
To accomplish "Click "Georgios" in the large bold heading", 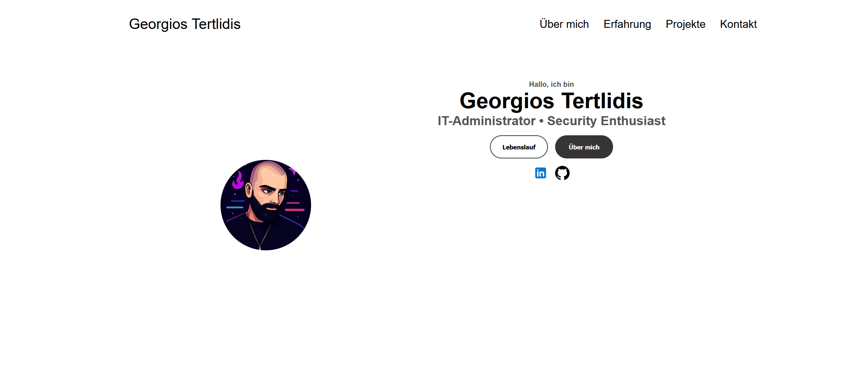I will click(x=507, y=101).
